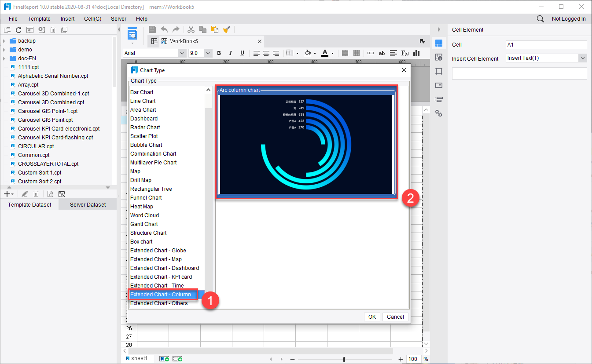Close the WorkBook5 tab
The image size is (592, 364).
pyautogui.click(x=260, y=41)
